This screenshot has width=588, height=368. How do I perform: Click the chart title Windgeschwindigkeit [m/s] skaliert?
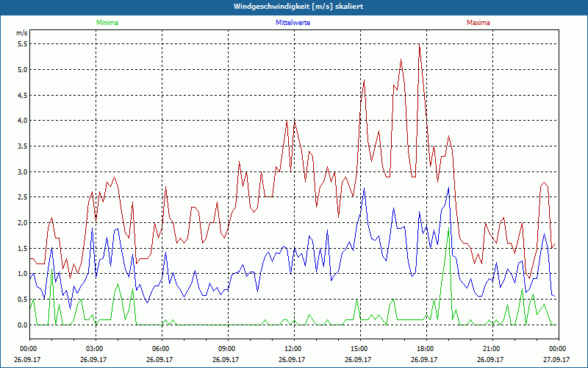click(293, 7)
